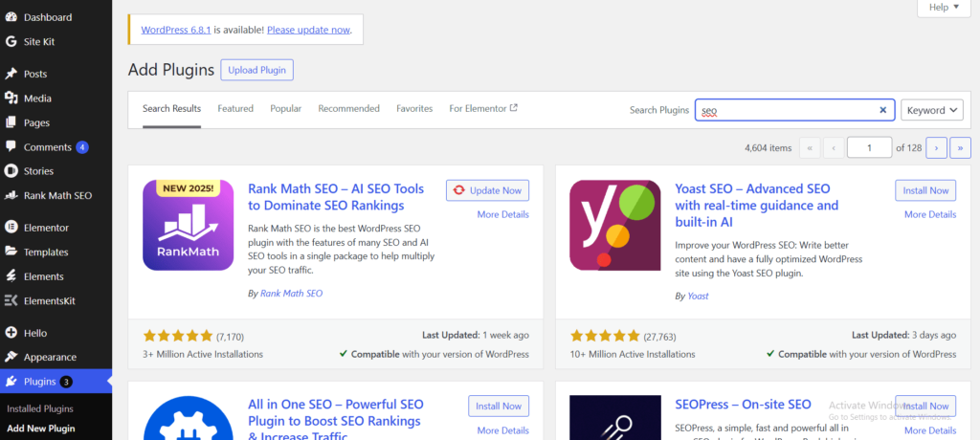Jump to last results page
The height and width of the screenshot is (440, 980).
tap(960, 148)
